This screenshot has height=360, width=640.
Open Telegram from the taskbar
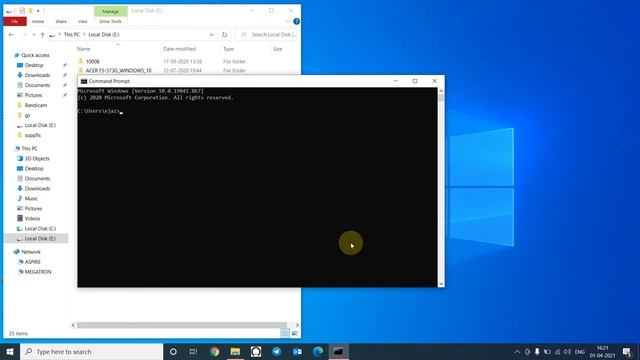click(x=276, y=351)
